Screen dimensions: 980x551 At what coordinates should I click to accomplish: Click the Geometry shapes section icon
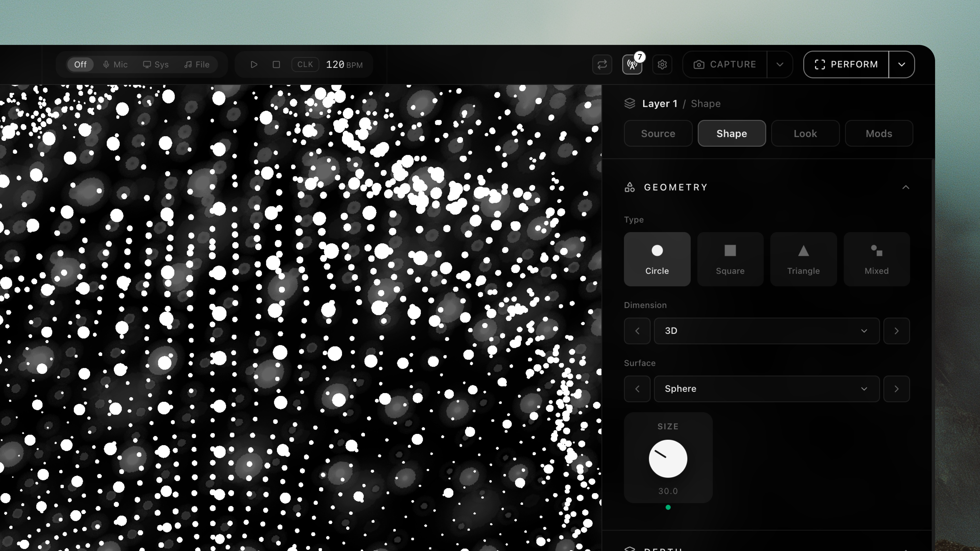pyautogui.click(x=630, y=187)
